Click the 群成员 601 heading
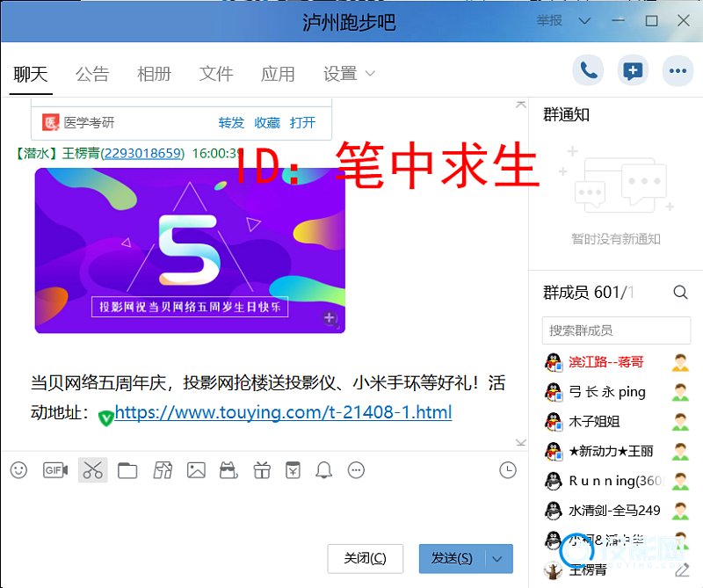The width and height of the screenshot is (703, 588). point(587,293)
